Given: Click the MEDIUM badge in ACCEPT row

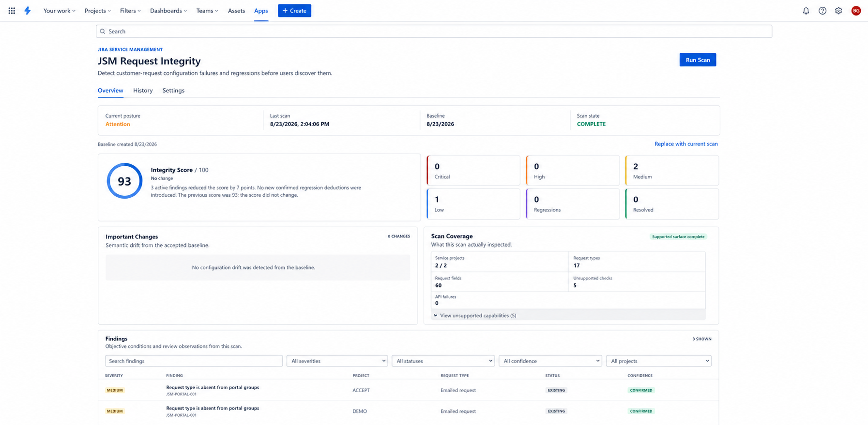Looking at the screenshot, I should (x=115, y=390).
